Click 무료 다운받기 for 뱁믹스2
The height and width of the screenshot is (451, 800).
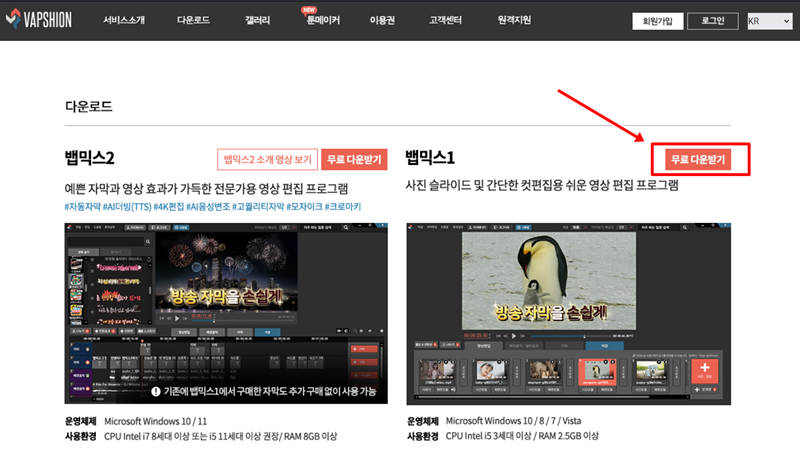coord(354,159)
